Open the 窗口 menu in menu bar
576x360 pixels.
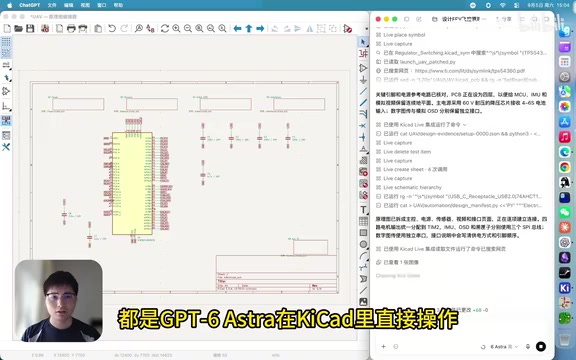[101, 5]
